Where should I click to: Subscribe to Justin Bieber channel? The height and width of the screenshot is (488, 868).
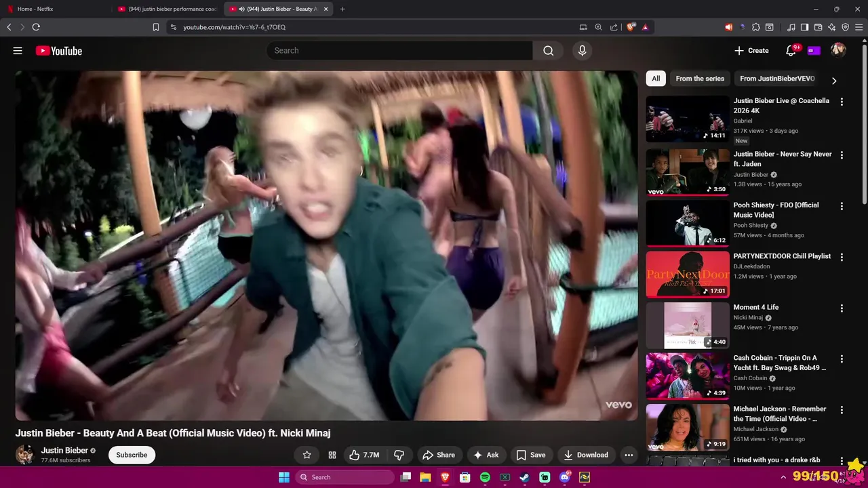(132, 455)
